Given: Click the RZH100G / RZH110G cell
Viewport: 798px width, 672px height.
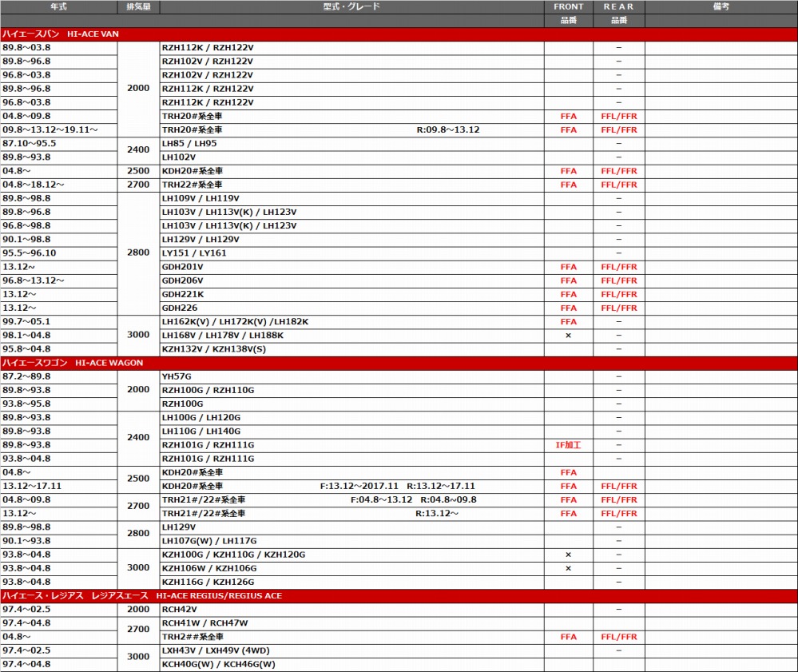Looking at the screenshot, I should click(x=351, y=391).
